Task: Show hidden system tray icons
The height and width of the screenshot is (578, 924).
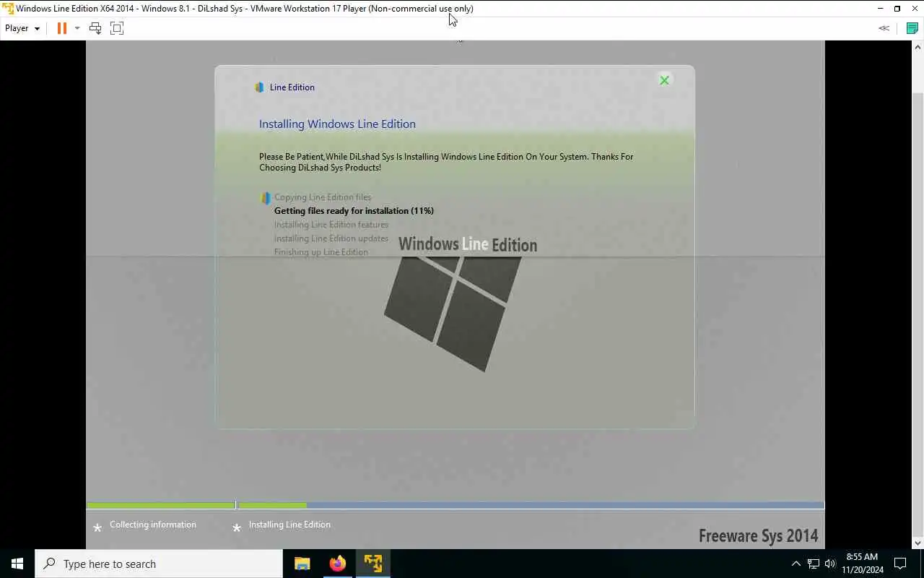Action: coord(796,564)
